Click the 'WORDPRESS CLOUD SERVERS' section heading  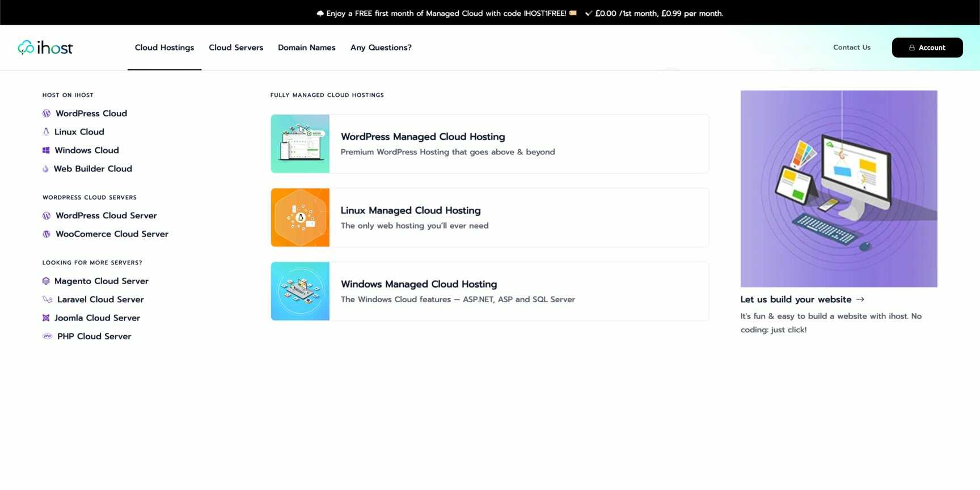[90, 197]
